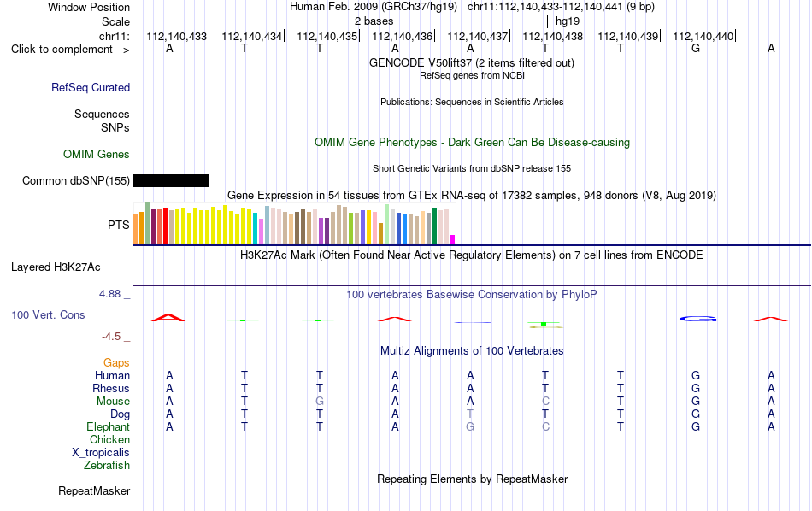
Task: Click the H3K27Ac Mark ENCODE track title
Action: pos(471,255)
